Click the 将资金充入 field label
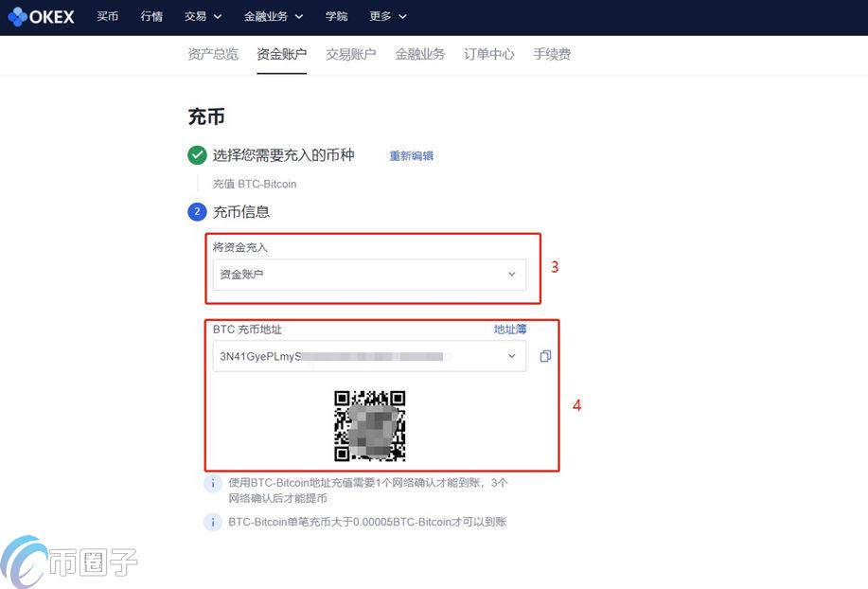Image resolution: width=868 pixels, height=589 pixels. click(240, 247)
